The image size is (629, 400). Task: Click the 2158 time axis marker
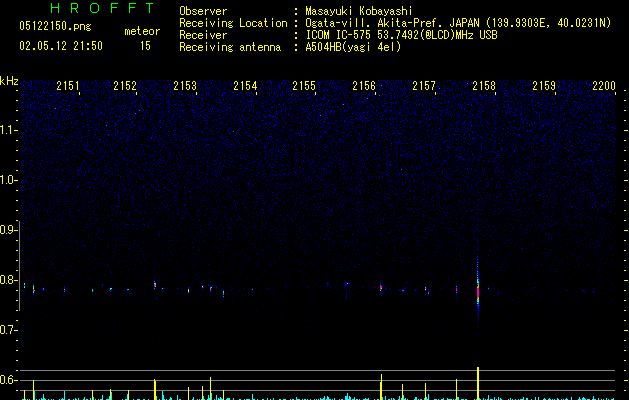click(484, 86)
